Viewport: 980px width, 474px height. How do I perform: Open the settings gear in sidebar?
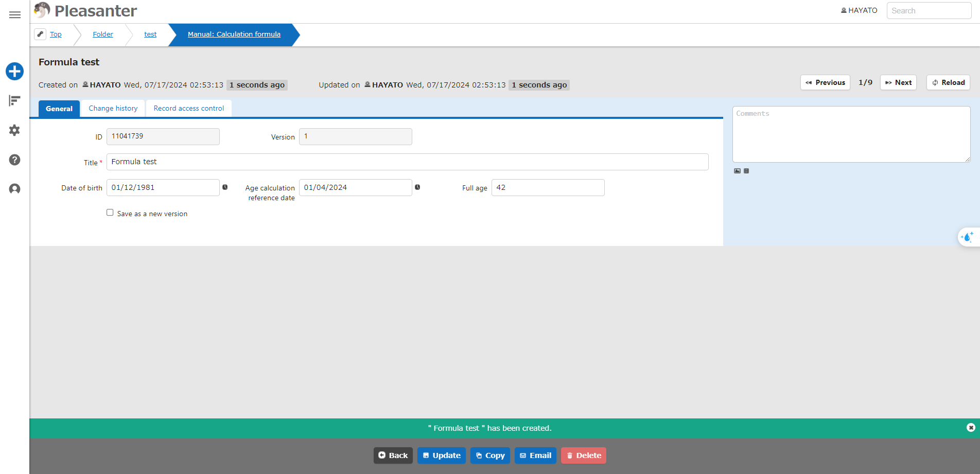tap(14, 130)
